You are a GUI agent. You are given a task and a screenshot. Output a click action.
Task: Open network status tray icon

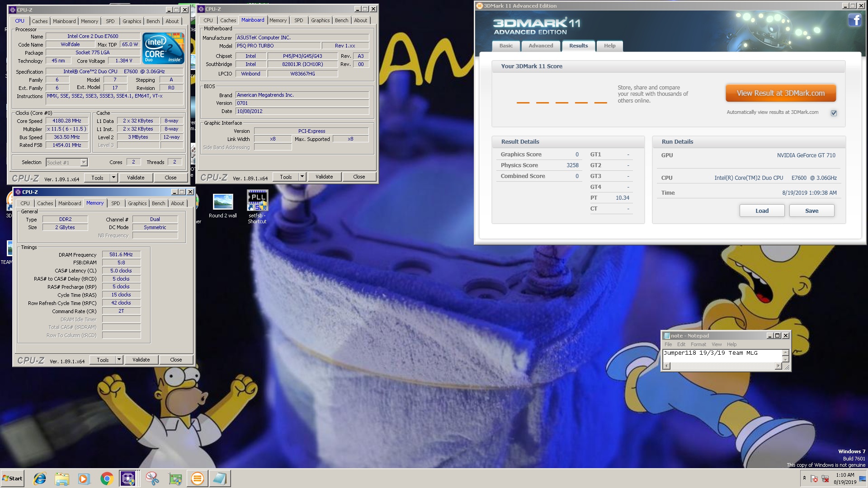tap(825, 479)
